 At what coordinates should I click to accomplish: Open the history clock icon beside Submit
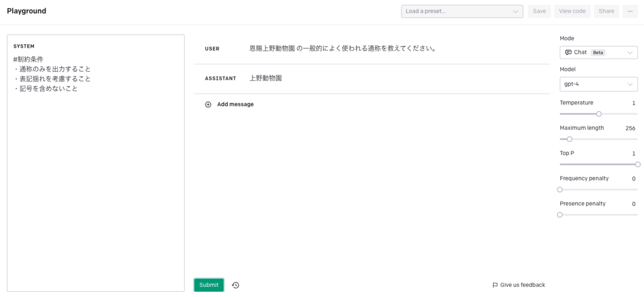coord(235,285)
